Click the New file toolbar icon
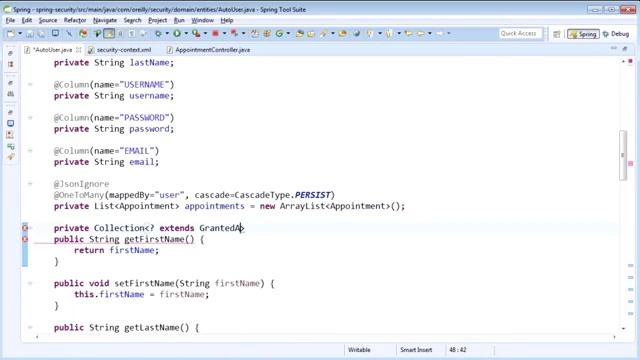Screen dimensions: 640x360 click(x=11, y=34)
